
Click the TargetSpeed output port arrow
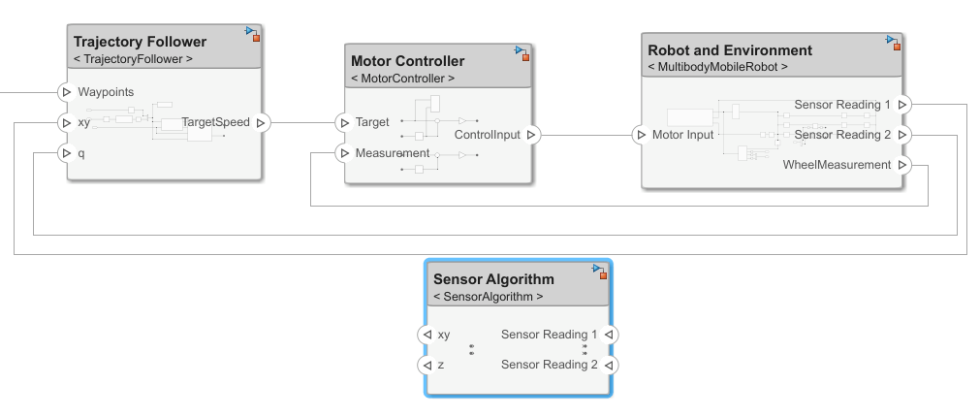(262, 123)
